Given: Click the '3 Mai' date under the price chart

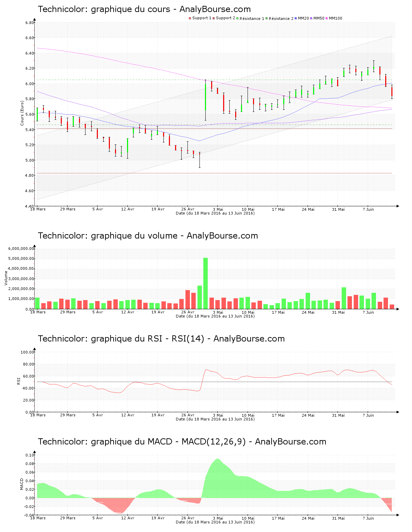Looking at the screenshot, I should pyautogui.click(x=218, y=209).
